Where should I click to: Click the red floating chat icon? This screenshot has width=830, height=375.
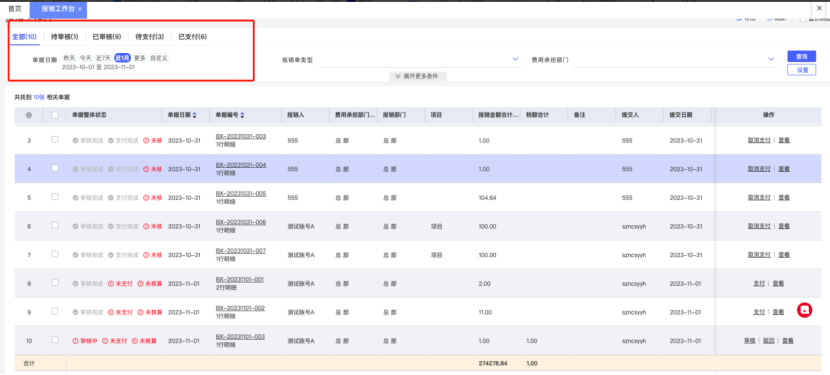(x=805, y=310)
